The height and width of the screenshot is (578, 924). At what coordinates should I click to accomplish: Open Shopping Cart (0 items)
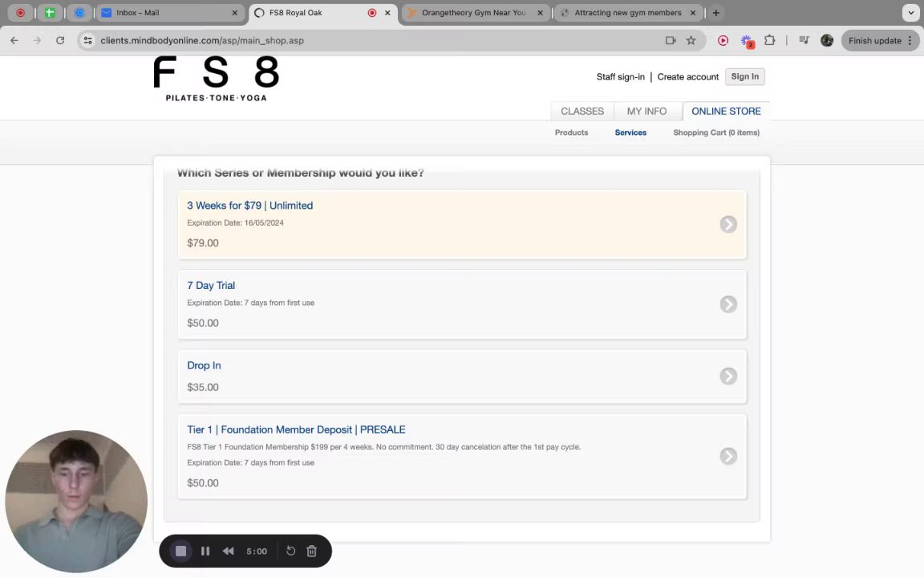coord(716,132)
